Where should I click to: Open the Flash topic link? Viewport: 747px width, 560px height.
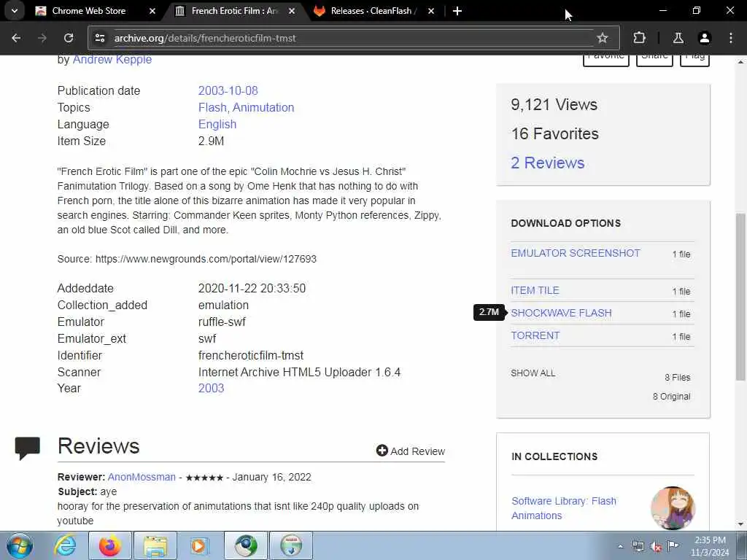[214, 108]
